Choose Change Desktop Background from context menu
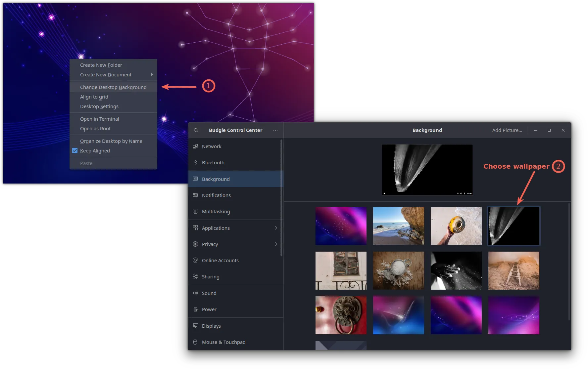588x369 pixels. [113, 87]
